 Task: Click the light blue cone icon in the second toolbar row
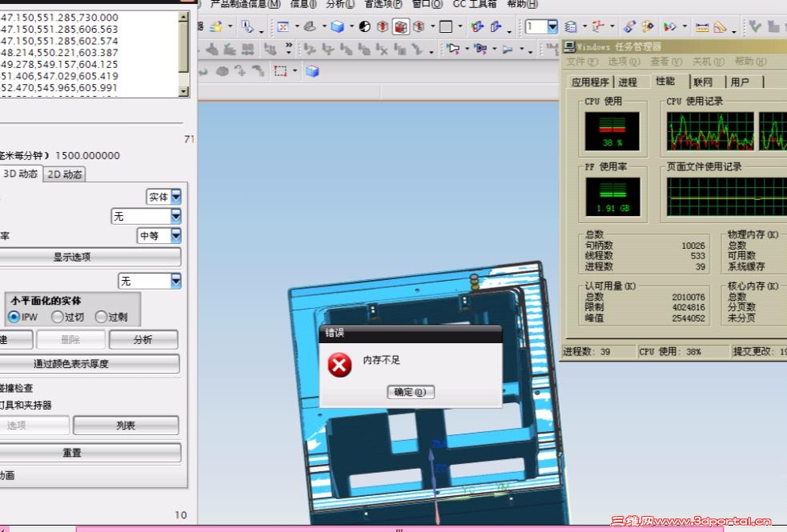coord(508,49)
